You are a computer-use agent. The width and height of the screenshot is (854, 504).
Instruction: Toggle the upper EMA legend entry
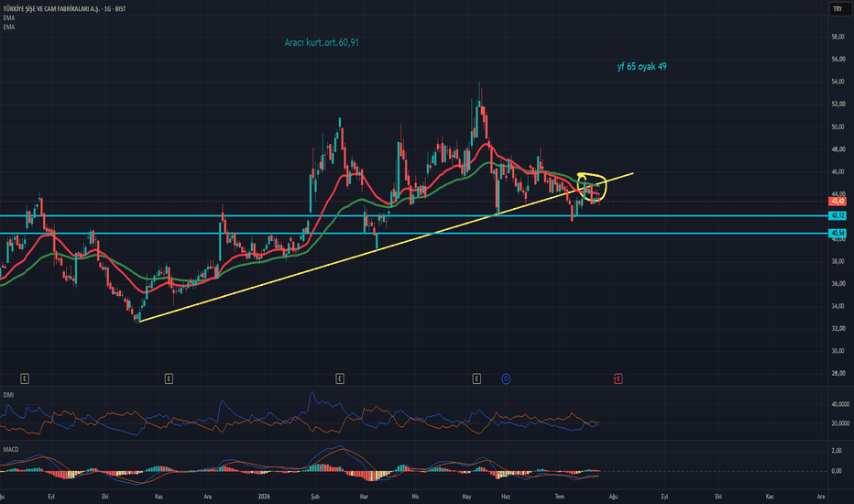click(x=9, y=18)
